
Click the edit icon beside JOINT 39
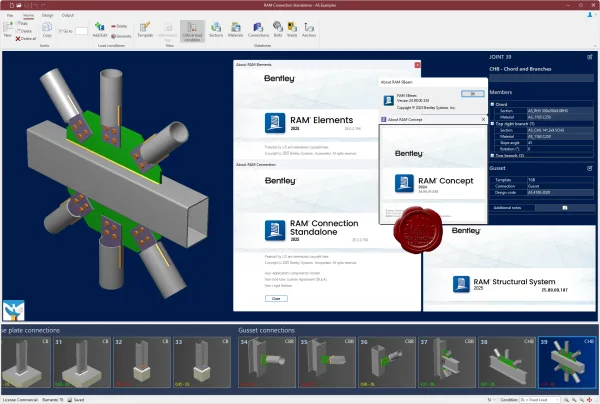(590, 57)
